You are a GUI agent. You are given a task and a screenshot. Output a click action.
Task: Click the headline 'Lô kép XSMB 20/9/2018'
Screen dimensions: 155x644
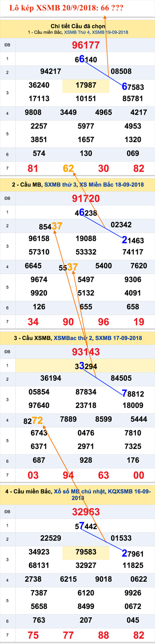click(x=66, y=8)
